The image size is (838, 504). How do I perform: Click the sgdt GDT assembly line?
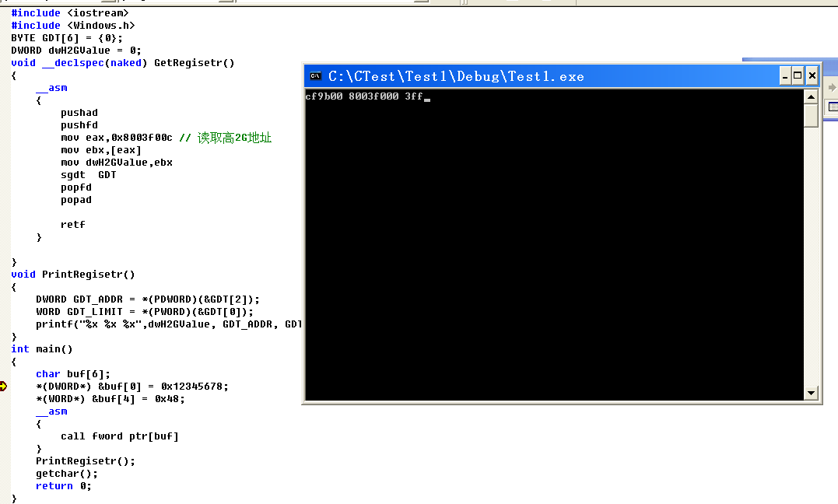[88, 175]
